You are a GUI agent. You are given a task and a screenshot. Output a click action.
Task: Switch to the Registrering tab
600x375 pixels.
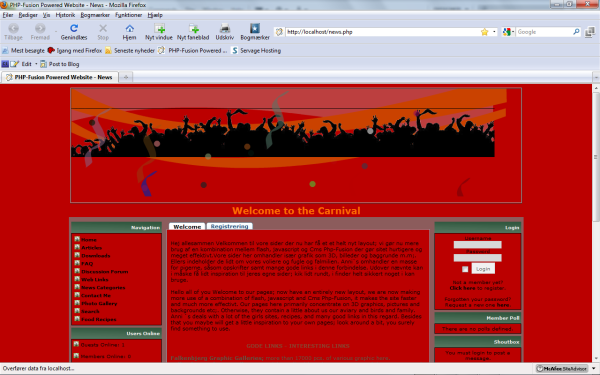pos(229,226)
